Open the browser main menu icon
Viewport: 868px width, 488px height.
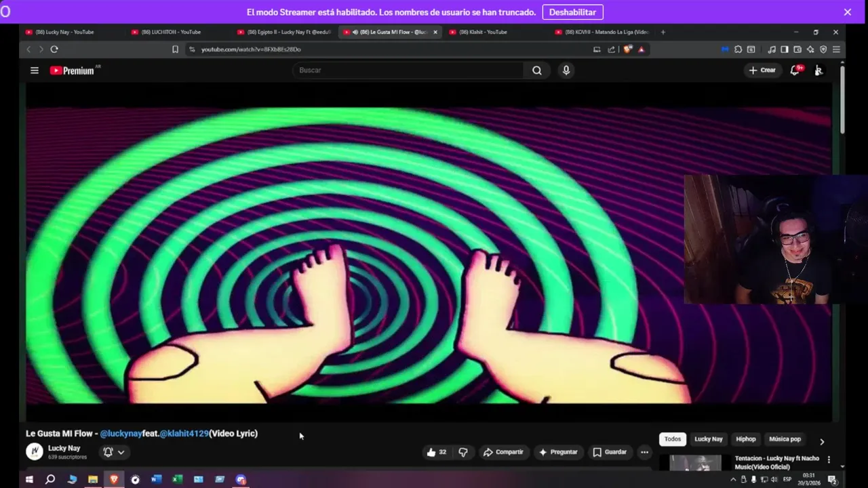point(836,49)
